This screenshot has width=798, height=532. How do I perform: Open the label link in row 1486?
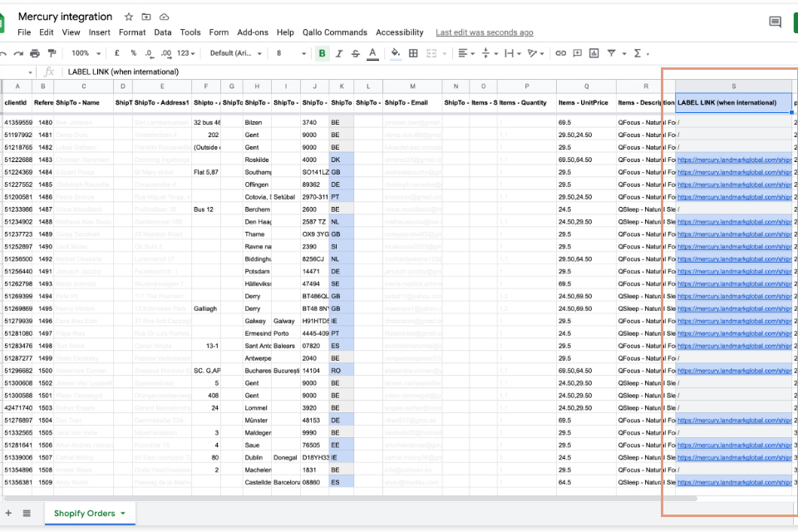734,197
